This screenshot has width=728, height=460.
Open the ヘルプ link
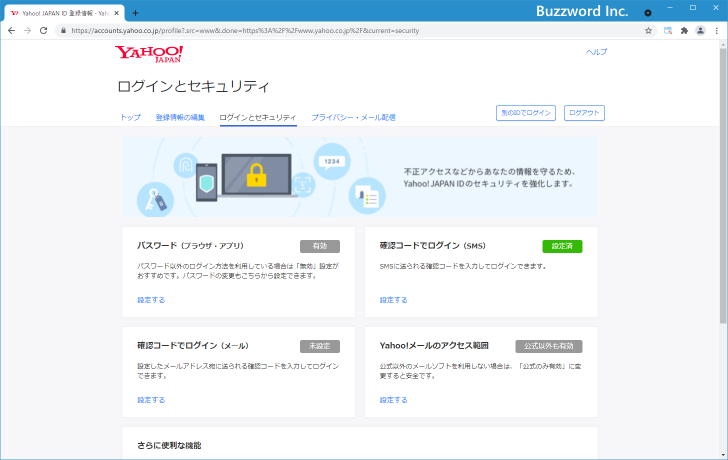pos(596,52)
